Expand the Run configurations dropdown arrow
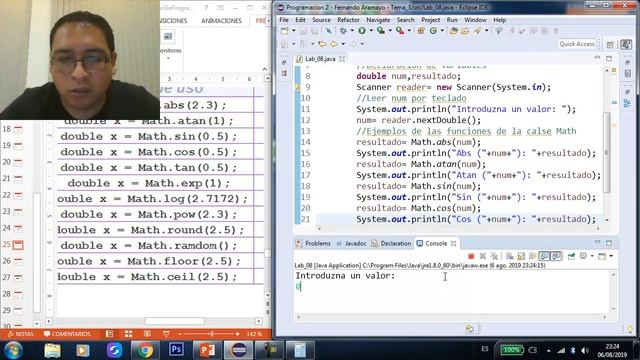 click(371, 31)
